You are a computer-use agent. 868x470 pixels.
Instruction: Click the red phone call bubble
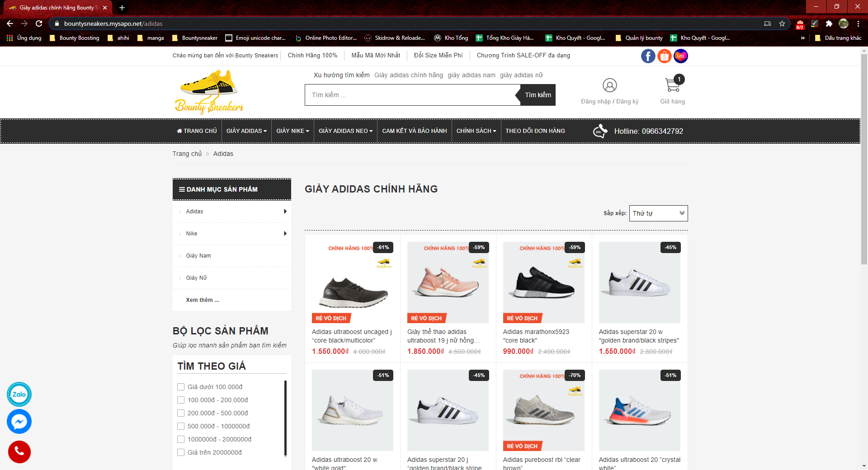pyautogui.click(x=19, y=451)
